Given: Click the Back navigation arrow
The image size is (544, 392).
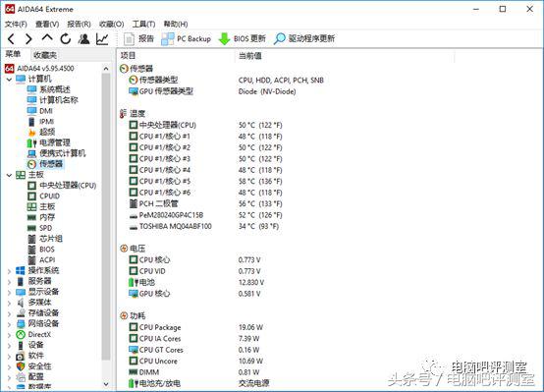Looking at the screenshot, I should click(12, 38).
